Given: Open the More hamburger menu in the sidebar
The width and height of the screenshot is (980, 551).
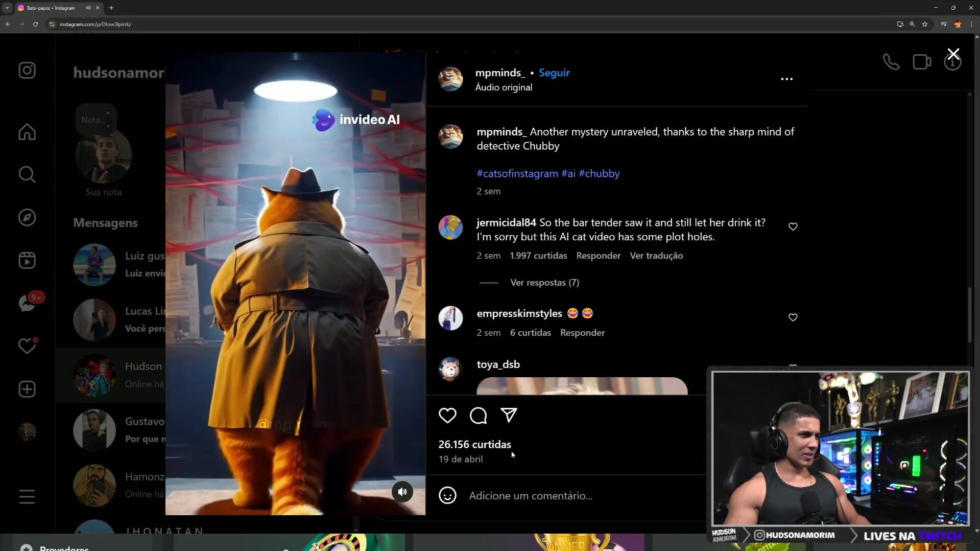Looking at the screenshot, I should (27, 497).
